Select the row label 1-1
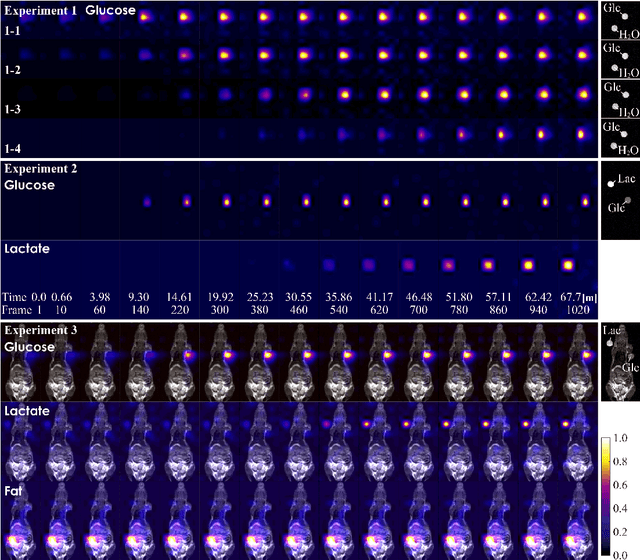 [16, 33]
